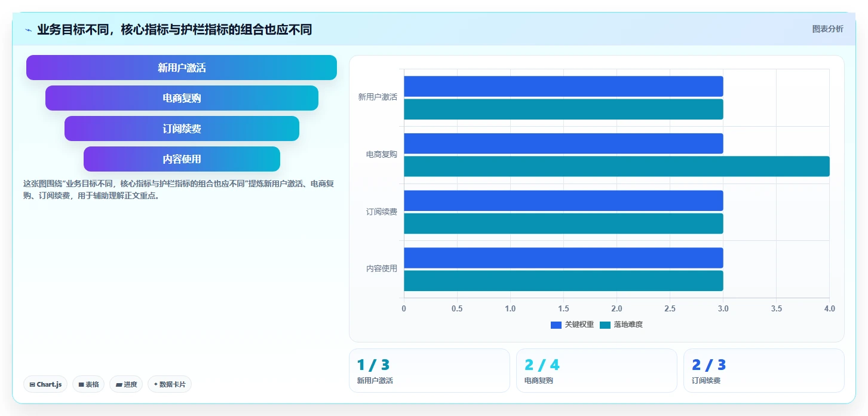This screenshot has height=416, width=868.
Task: Select the 新用户激活 funnel stage
Action: (182, 68)
